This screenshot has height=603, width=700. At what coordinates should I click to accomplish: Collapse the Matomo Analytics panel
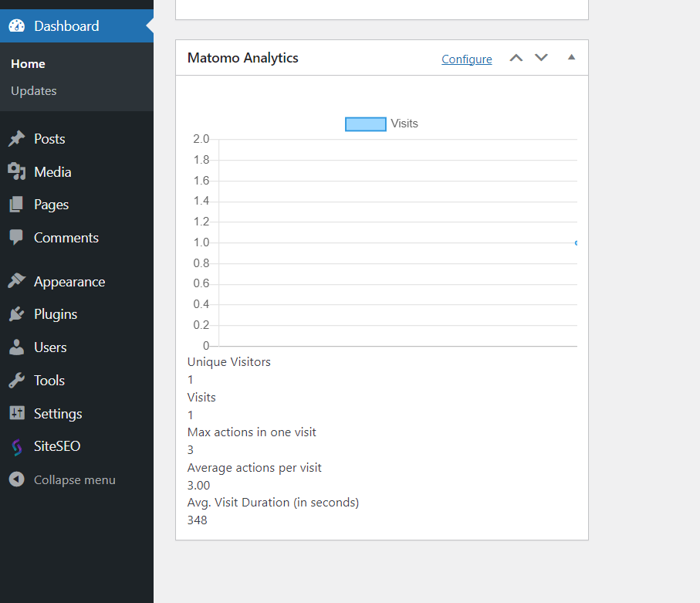(x=571, y=57)
